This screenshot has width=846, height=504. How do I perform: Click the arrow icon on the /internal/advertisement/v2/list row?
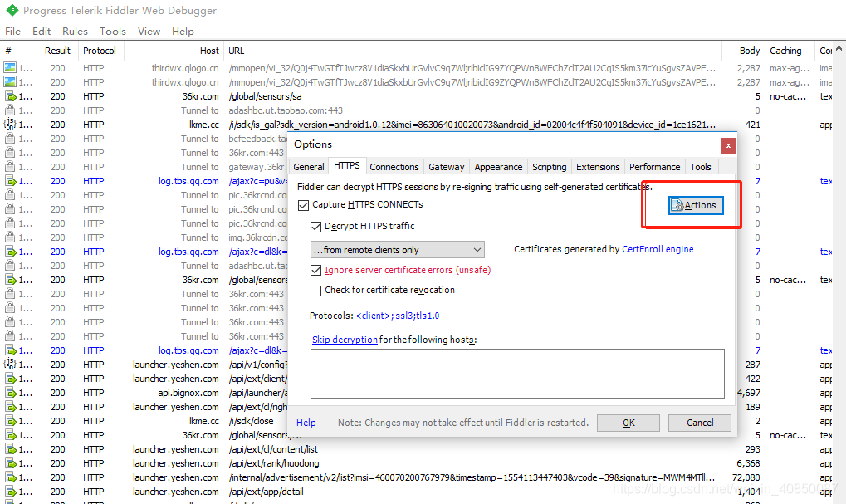point(10,477)
